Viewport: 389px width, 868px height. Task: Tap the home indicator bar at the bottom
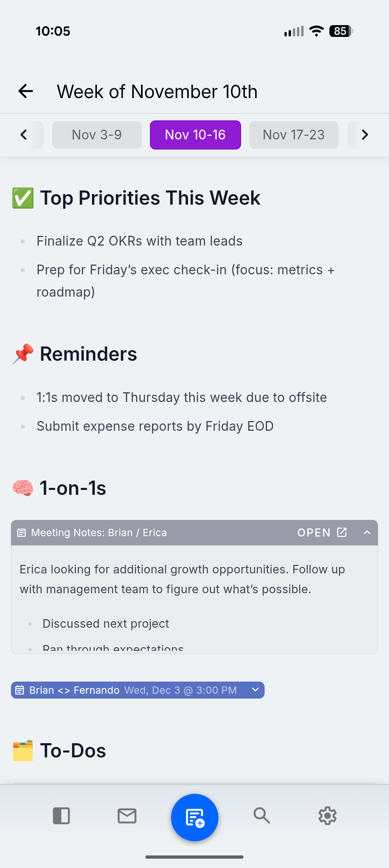pyautogui.click(x=194, y=857)
